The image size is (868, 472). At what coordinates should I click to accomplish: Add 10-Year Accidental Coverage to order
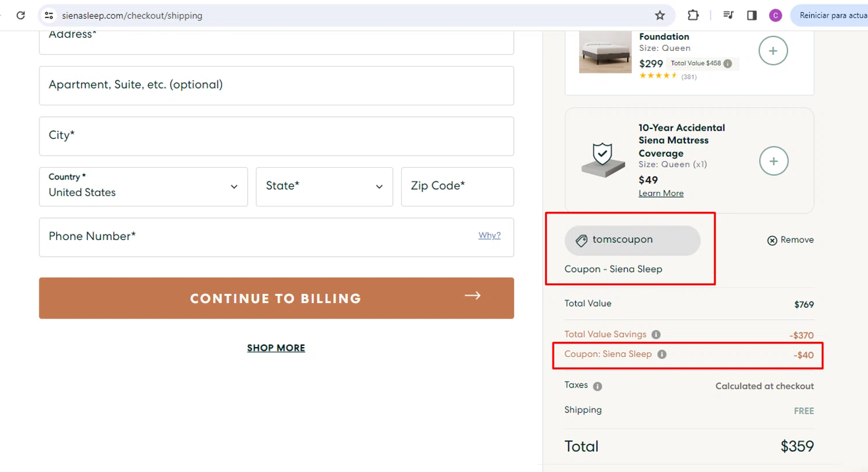click(774, 161)
